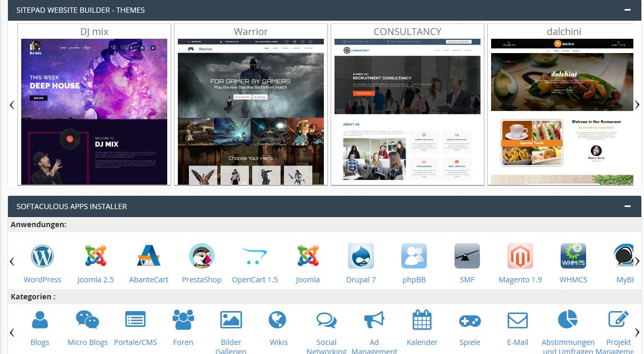Screen dimensions: 644x354
Task: Choose the PrestaShop app icon
Action: (x=202, y=256)
